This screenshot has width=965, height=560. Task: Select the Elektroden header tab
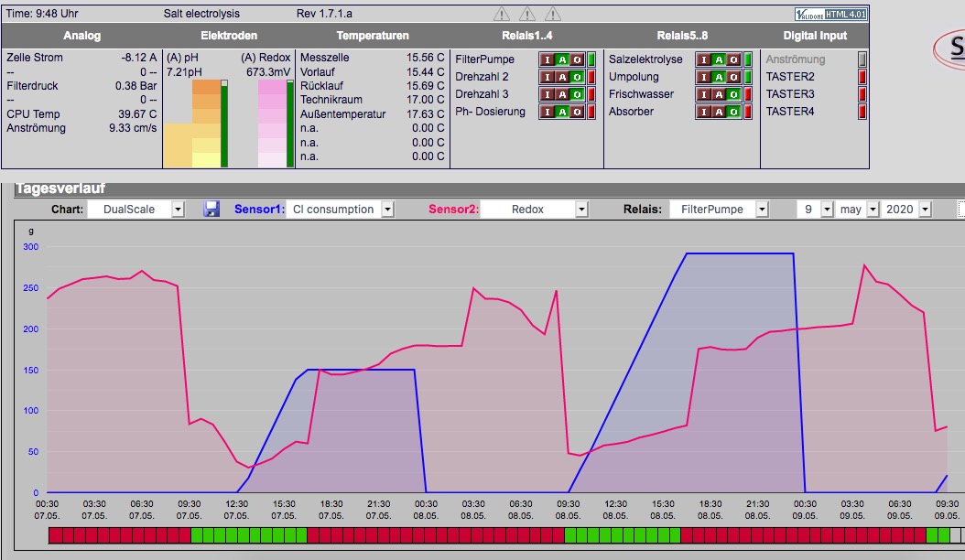point(229,36)
